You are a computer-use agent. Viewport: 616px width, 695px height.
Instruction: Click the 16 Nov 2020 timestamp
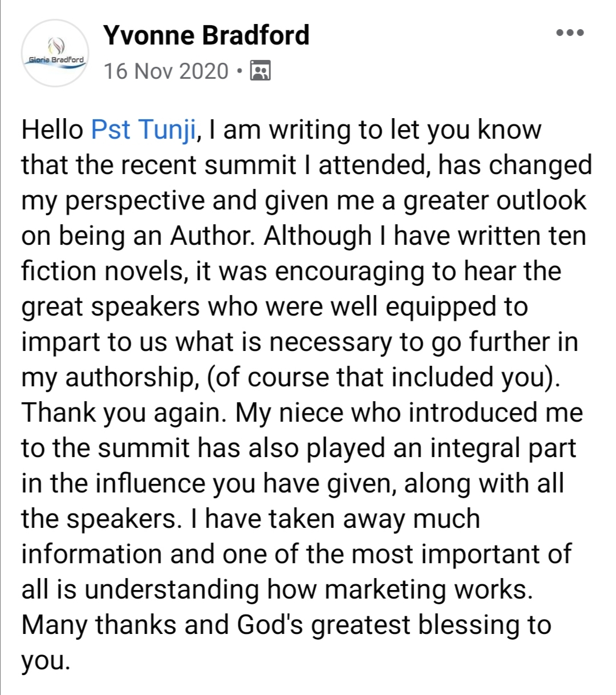(x=166, y=71)
